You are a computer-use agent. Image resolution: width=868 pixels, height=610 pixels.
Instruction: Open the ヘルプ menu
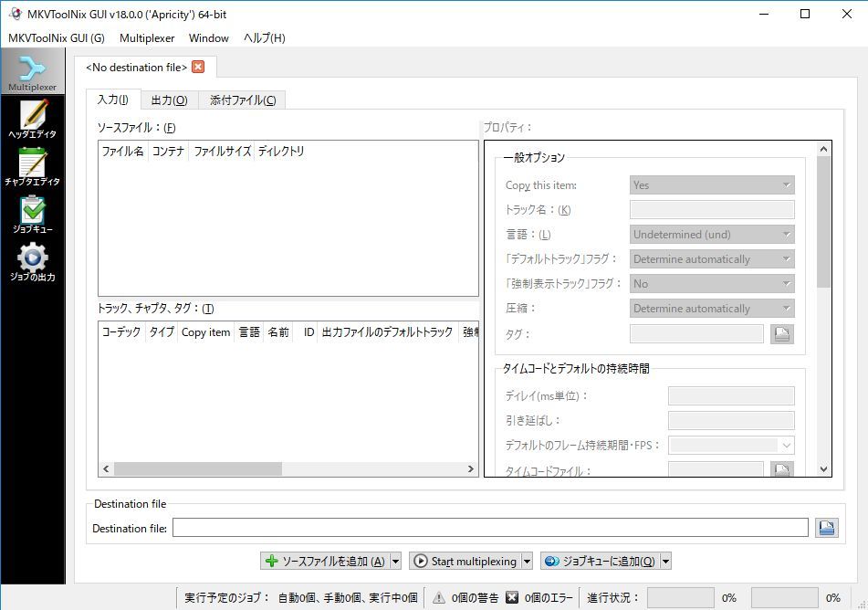(x=264, y=38)
